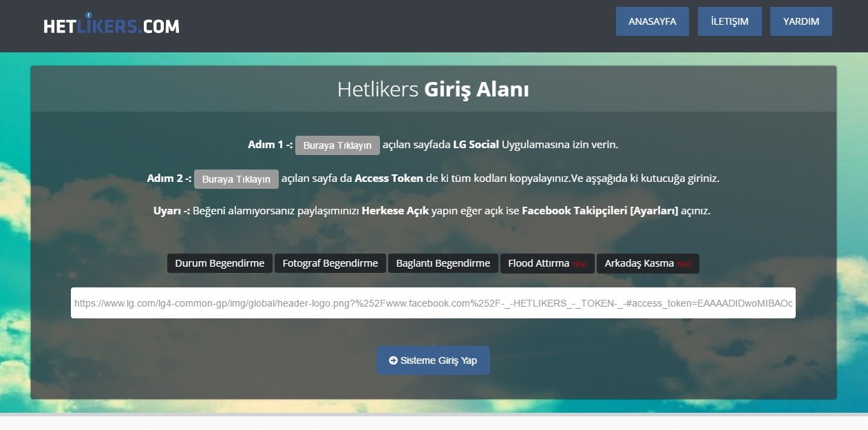Click the Facebook Takipçileri [Ayarları] text
Image resolution: width=868 pixels, height=430 pixels.
pyautogui.click(x=600, y=211)
